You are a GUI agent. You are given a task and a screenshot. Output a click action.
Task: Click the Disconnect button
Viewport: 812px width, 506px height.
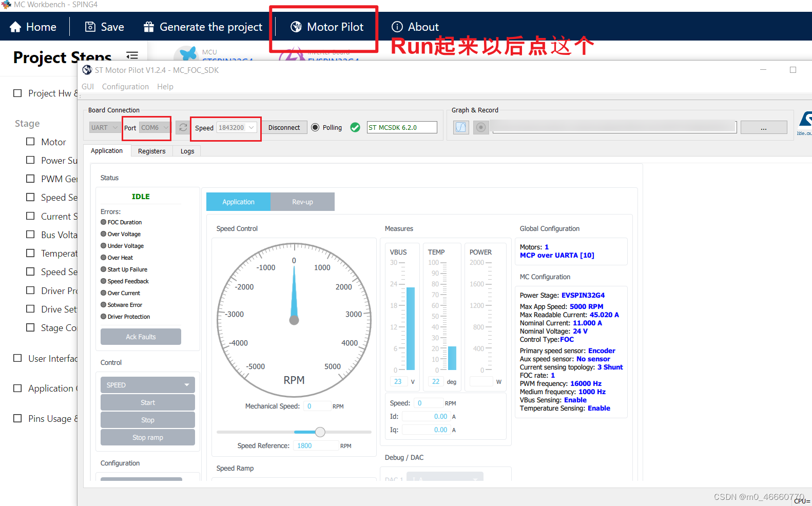click(284, 127)
